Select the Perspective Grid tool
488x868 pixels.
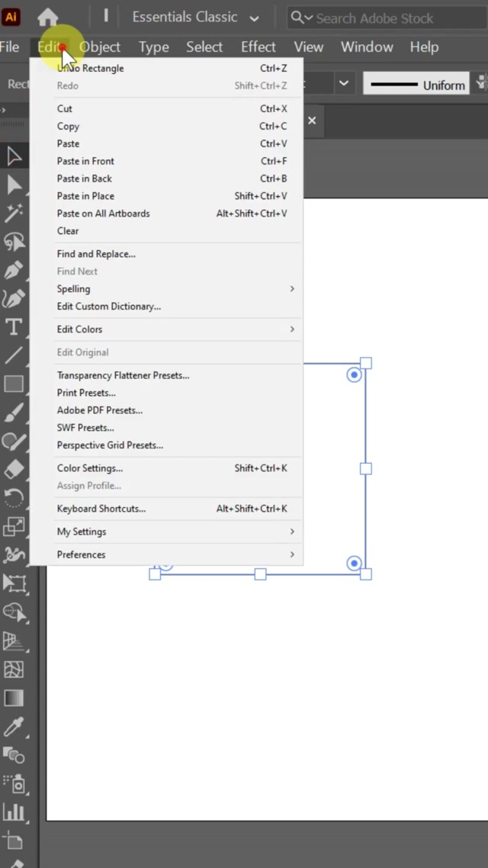click(14, 641)
